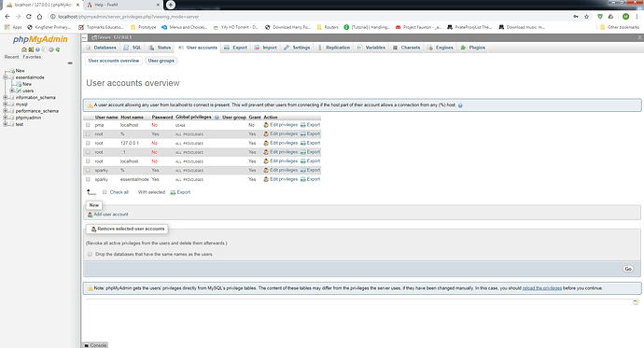The image size is (644, 348).
Task: Open Chrome profile avatar M
Action: tap(625, 17)
